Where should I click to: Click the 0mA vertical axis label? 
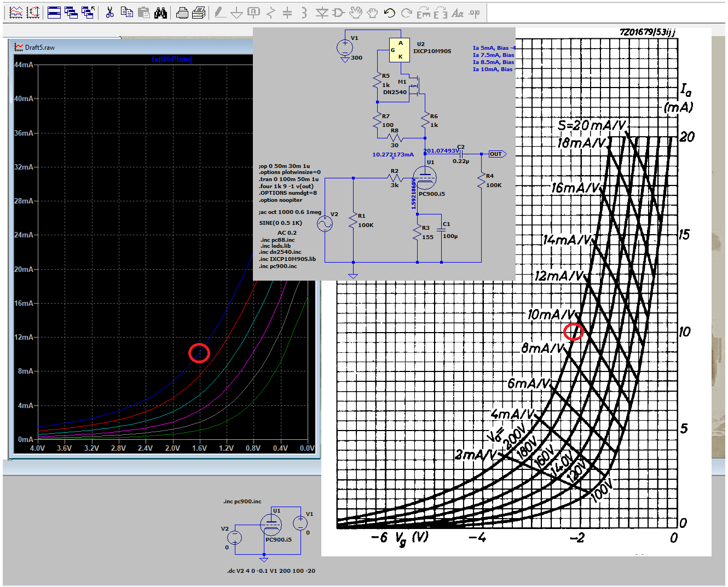[25, 439]
